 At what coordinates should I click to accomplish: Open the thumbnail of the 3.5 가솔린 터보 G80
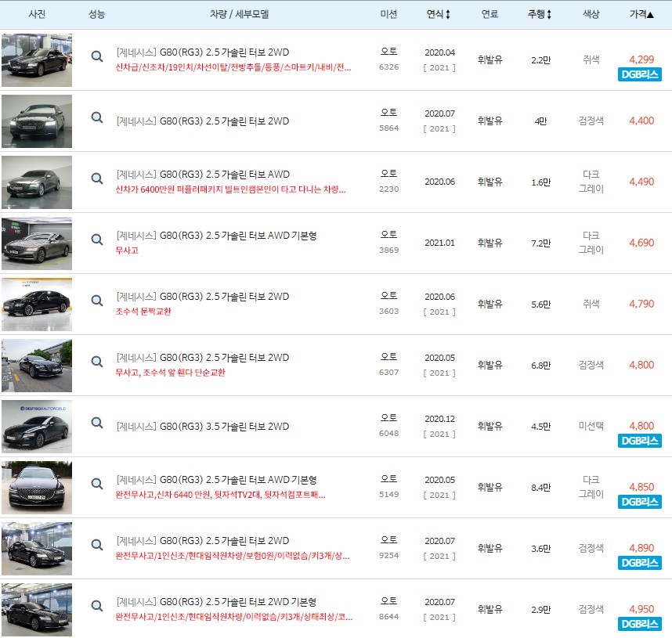[37, 427]
